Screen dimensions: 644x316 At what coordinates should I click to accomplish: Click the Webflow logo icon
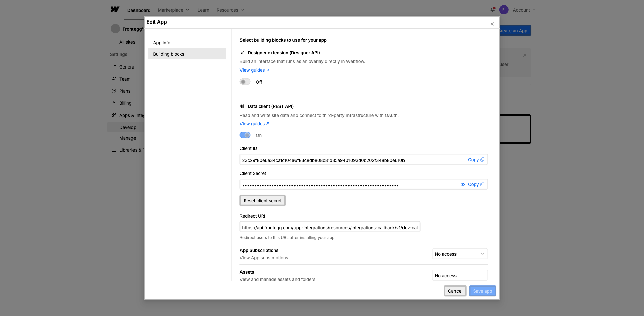pos(115,9)
